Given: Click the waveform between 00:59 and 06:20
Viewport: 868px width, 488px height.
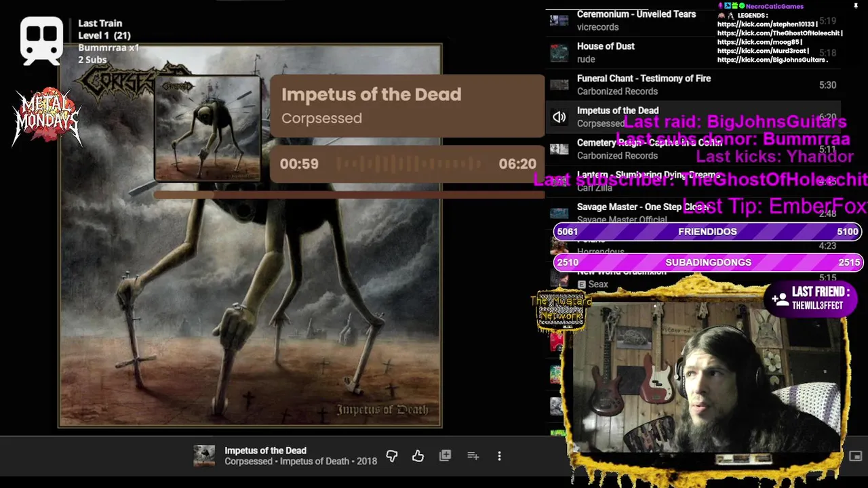Looking at the screenshot, I should (408, 164).
